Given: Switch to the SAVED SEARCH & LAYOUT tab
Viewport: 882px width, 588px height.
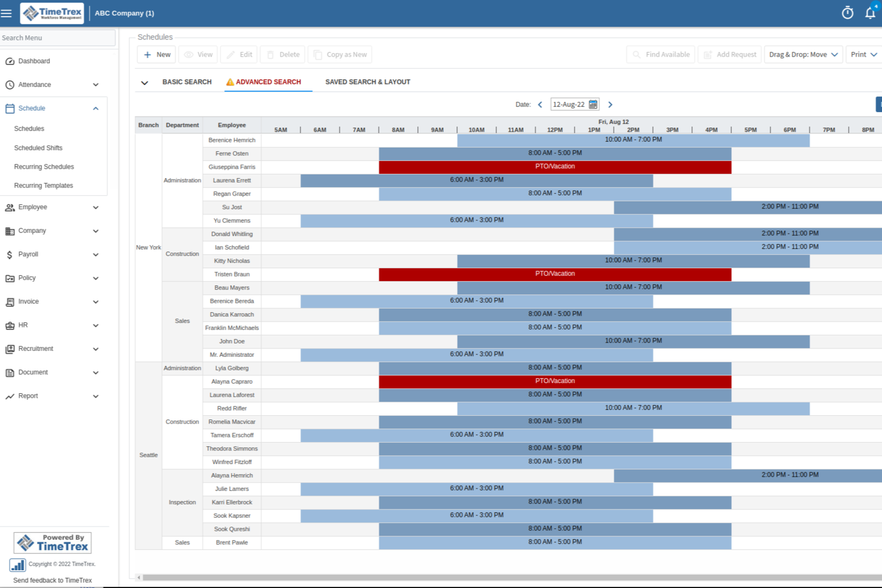Looking at the screenshot, I should coord(367,82).
